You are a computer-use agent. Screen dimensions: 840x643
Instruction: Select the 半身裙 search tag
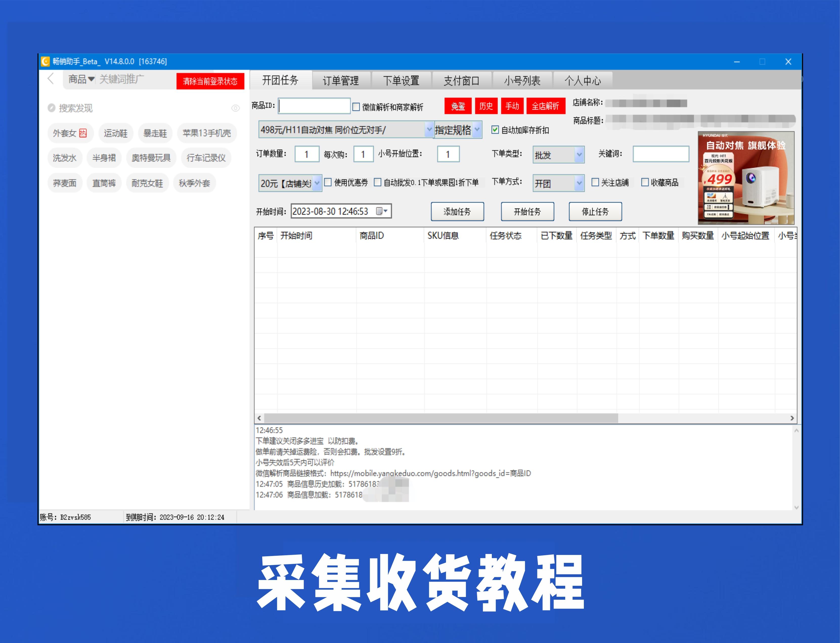click(104, 158)
